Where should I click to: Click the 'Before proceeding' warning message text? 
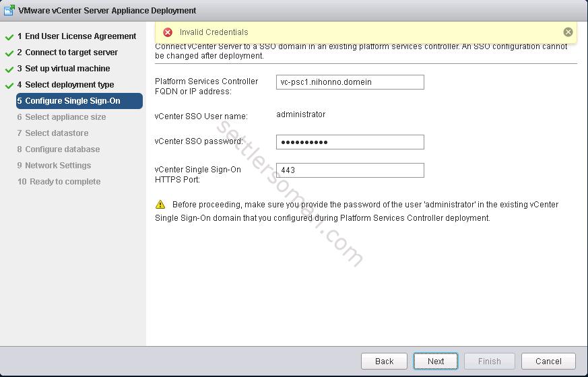(356, 211)
